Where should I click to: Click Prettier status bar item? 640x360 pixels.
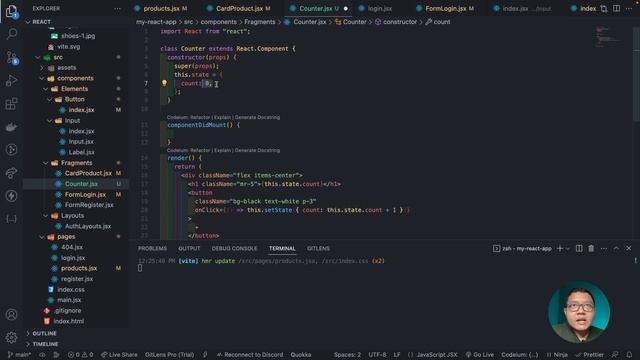point(589,355)
